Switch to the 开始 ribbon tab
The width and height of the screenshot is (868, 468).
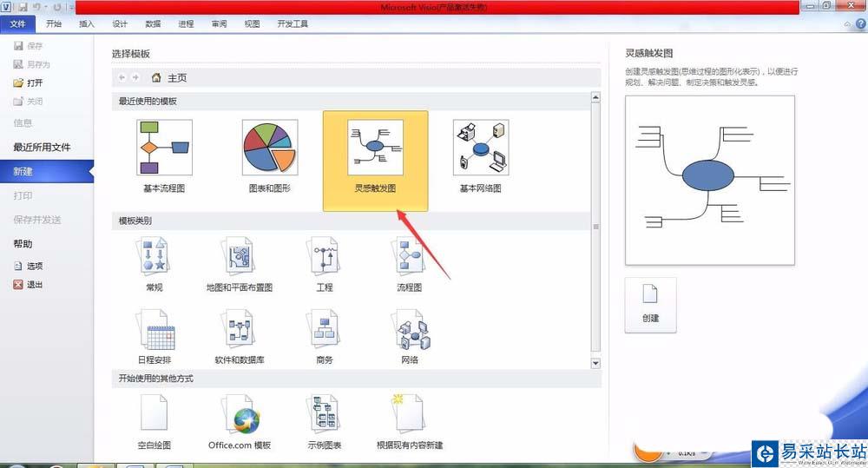click(54, 23)
